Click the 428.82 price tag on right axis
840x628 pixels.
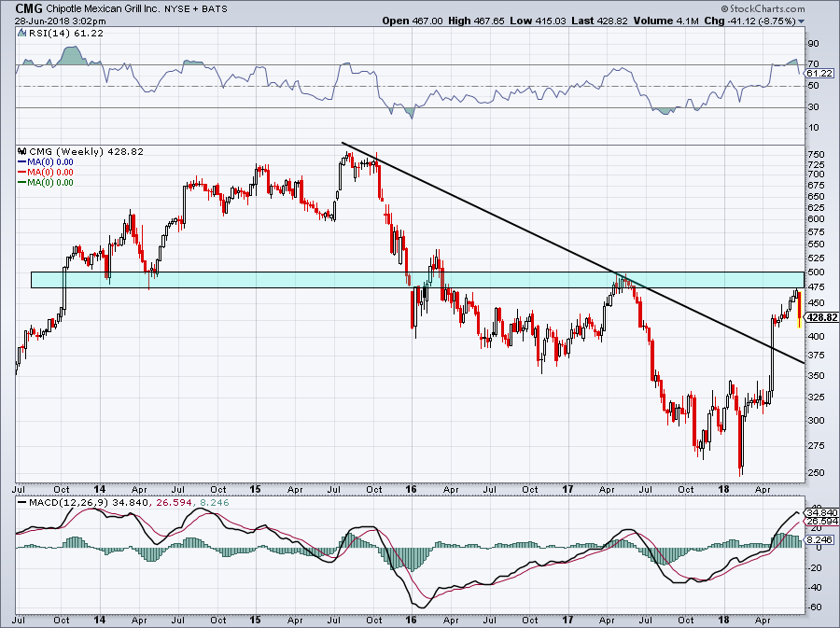[821, 317]
